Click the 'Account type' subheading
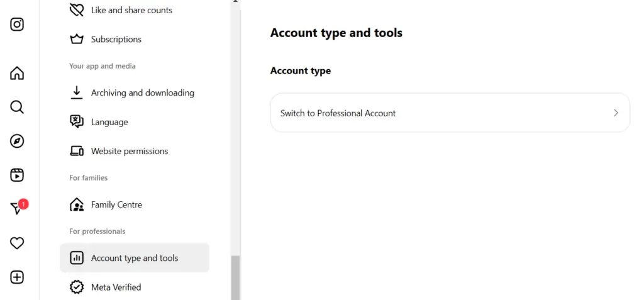Screen dimensions: 644x300 click(301, 70)
